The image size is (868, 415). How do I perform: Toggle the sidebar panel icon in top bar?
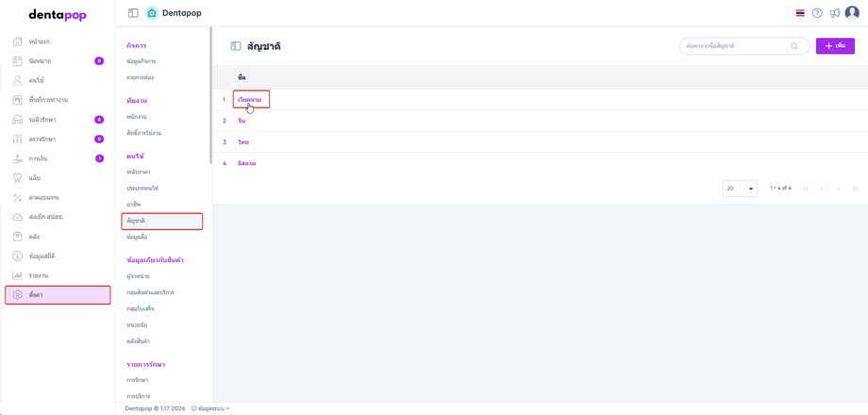(133, 12)
